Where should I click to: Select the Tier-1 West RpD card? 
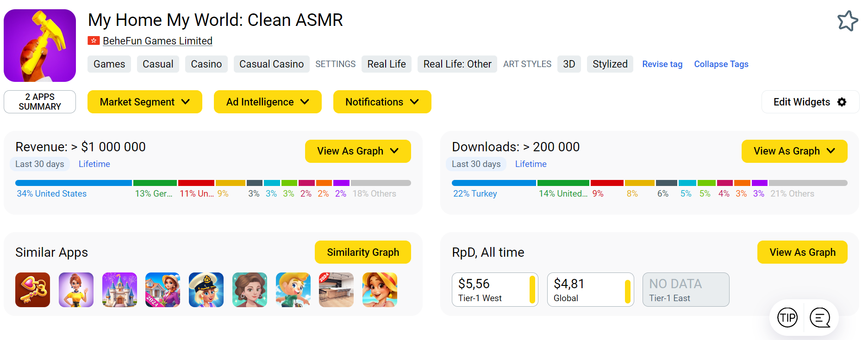(494, 290)
